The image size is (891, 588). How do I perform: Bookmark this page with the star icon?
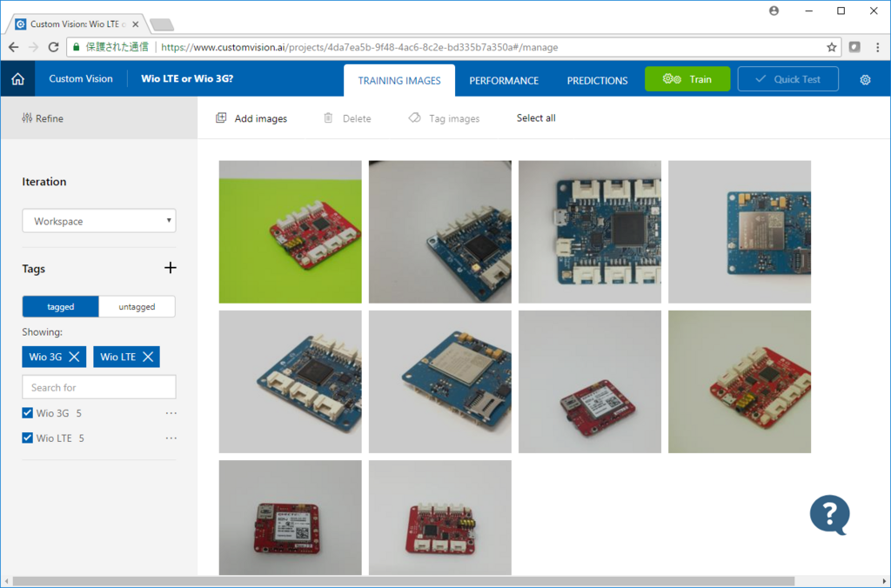pos(831,47)
